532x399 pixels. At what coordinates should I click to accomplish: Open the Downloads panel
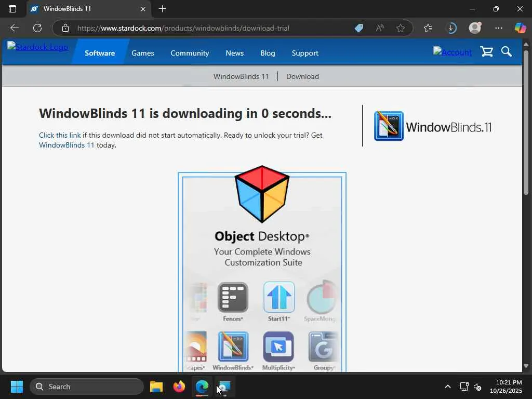pos(451,28)
